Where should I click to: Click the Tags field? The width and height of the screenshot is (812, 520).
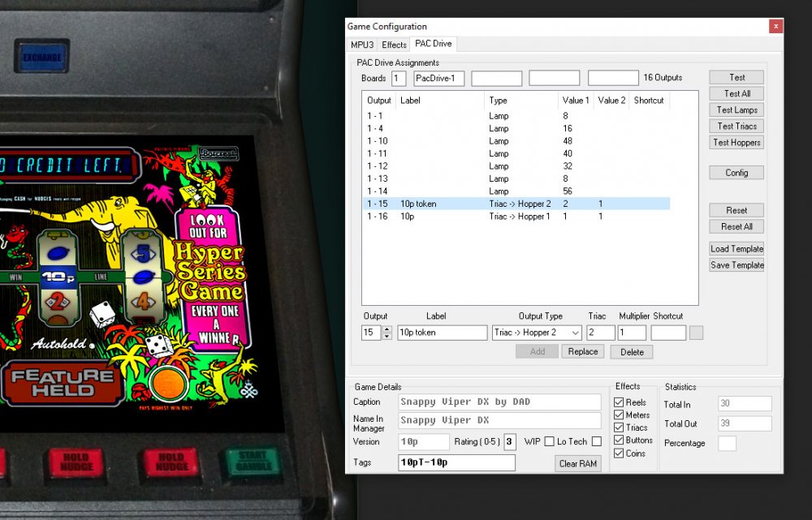(456, 462)
